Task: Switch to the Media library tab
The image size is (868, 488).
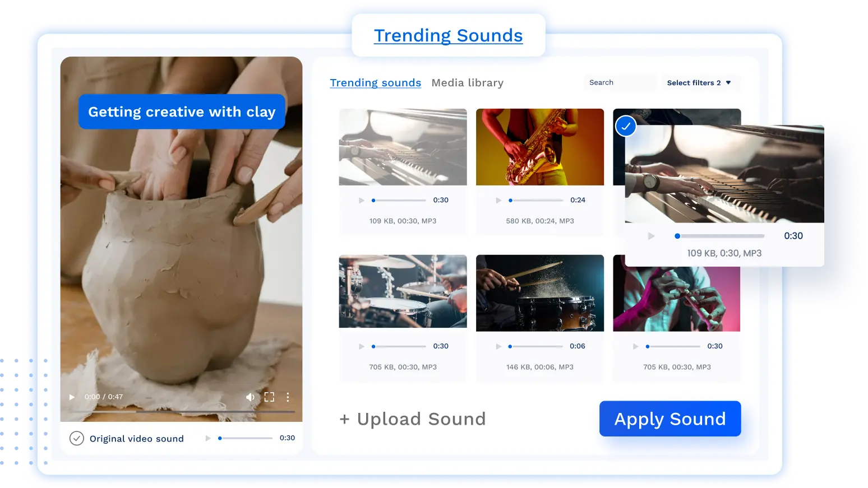Action: 467,82
